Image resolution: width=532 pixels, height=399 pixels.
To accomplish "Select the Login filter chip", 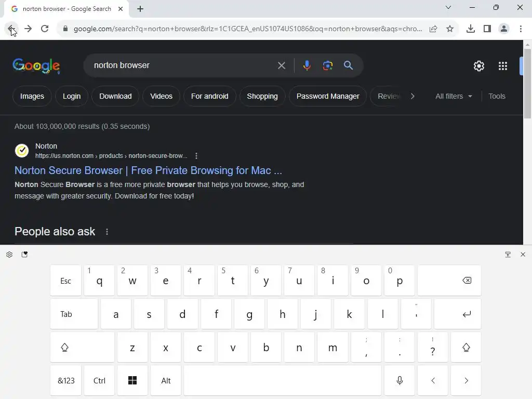I will point(72,96).
